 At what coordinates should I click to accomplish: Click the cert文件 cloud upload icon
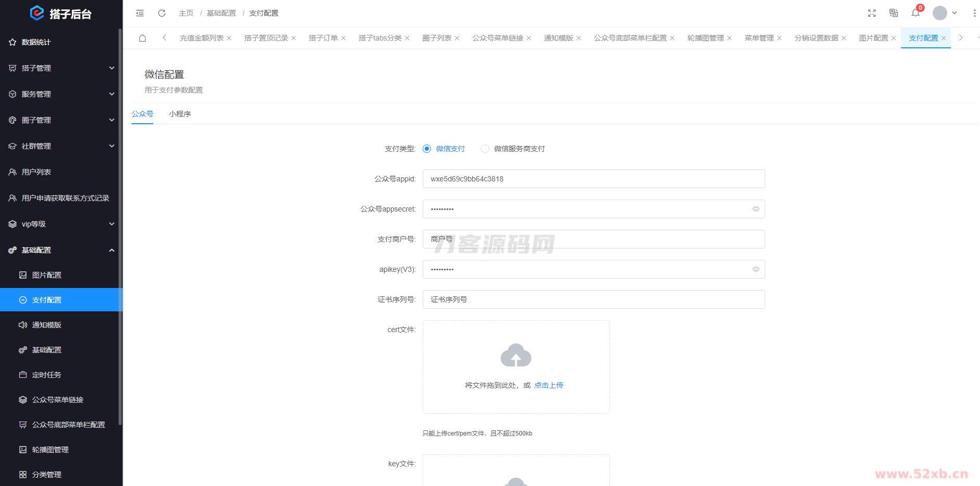(x=516, y=356)
